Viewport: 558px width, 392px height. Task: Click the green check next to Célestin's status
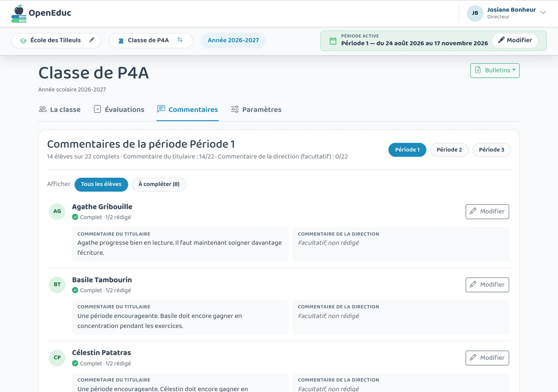75,363
